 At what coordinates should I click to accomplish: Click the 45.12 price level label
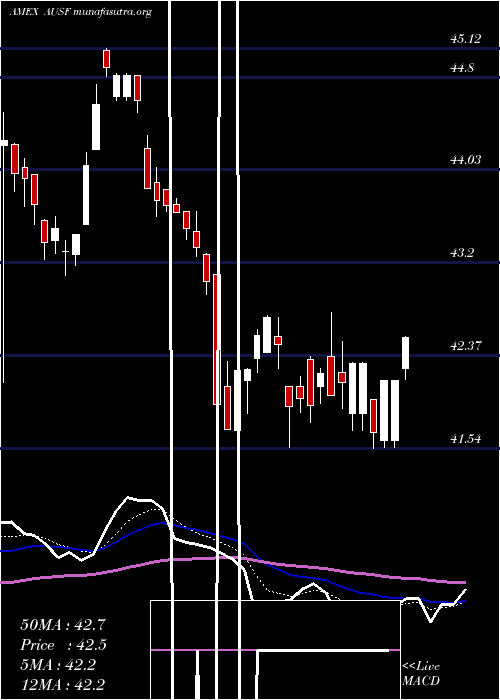pos(466,39)
